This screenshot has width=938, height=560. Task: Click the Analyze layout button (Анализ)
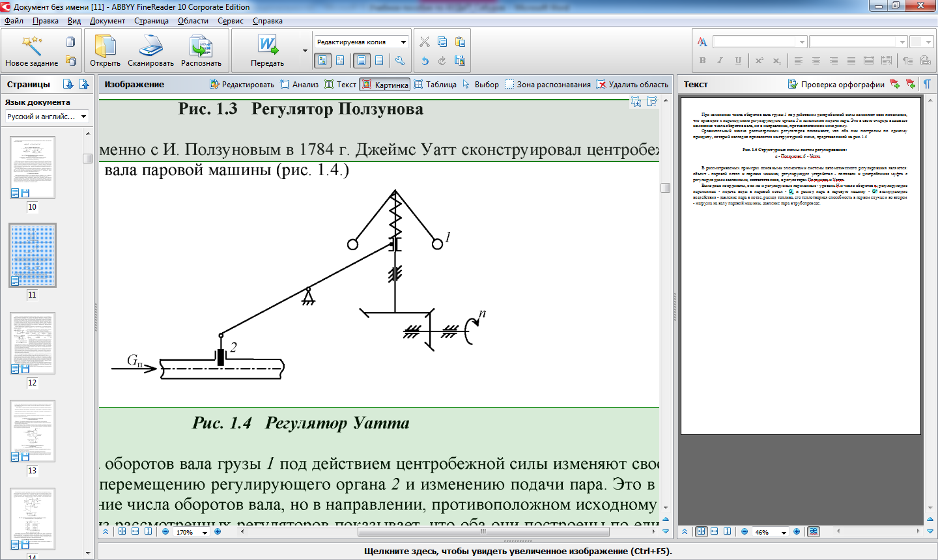pos(300,84)
